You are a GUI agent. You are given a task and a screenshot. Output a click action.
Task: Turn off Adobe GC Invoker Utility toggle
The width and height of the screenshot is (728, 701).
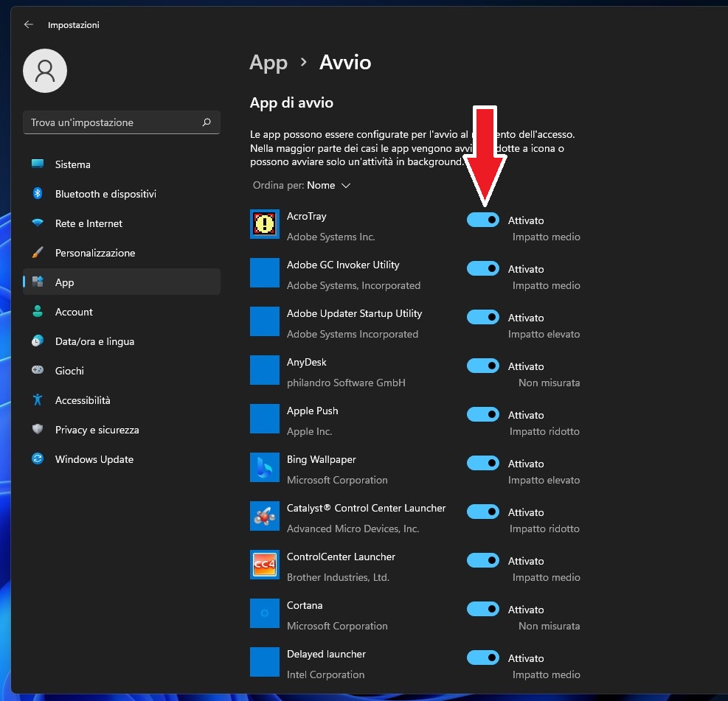(x=483, y=268)
